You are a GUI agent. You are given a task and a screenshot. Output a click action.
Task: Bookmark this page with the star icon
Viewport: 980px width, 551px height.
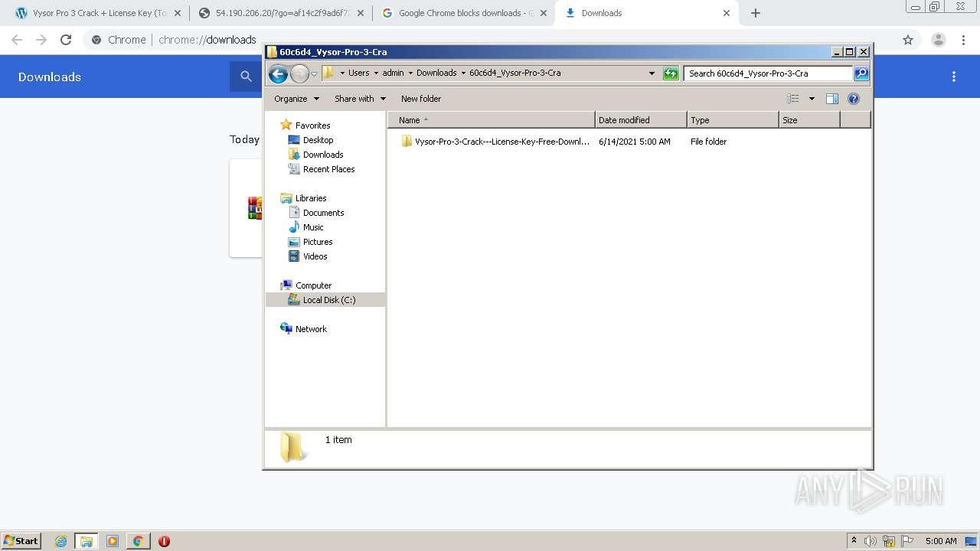[908, 40]
